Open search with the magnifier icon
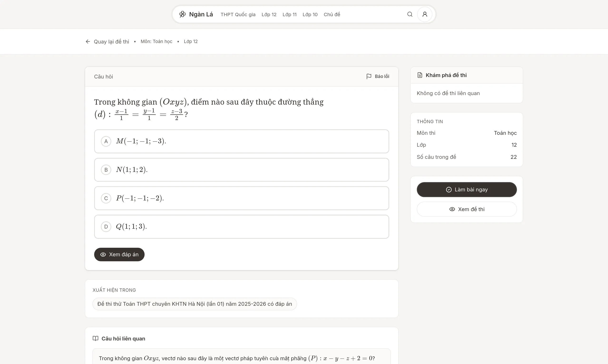This screenshot has width=608, height=364. tap(410, 14)
